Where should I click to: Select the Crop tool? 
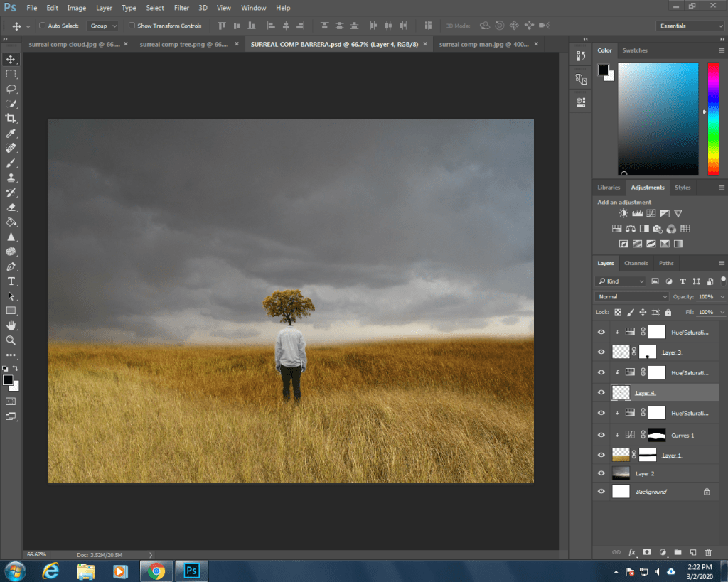(x=11, y=119)
